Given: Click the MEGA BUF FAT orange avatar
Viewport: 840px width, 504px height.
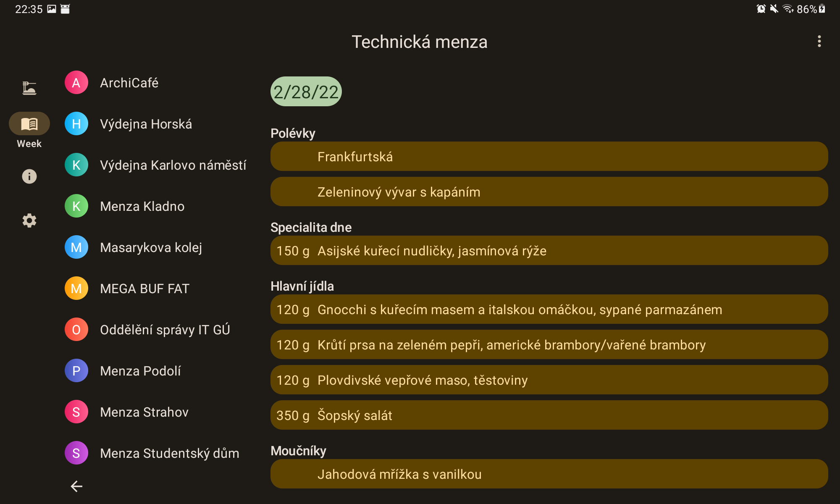Looking at the screenshot, I should (x=76, y=289).
